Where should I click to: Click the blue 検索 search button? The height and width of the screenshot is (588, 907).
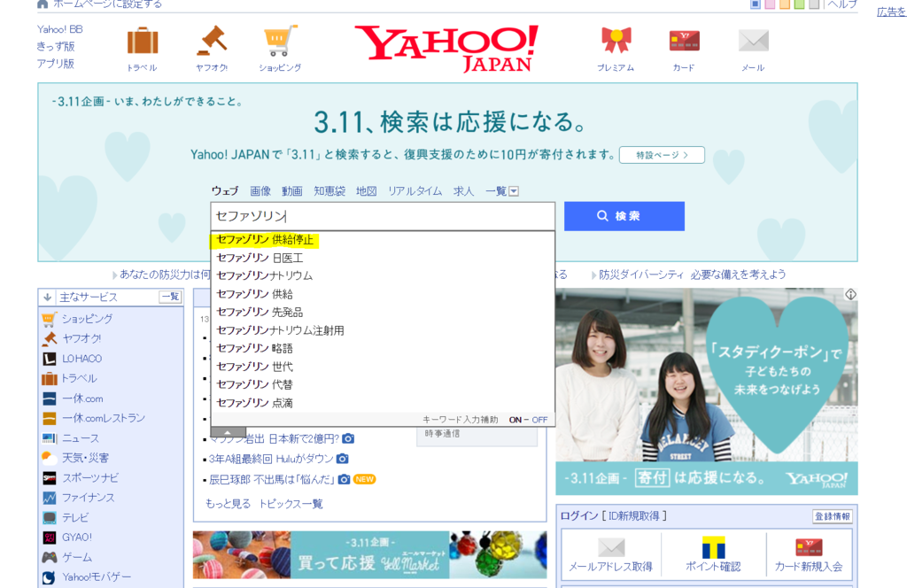coord(624,216)
